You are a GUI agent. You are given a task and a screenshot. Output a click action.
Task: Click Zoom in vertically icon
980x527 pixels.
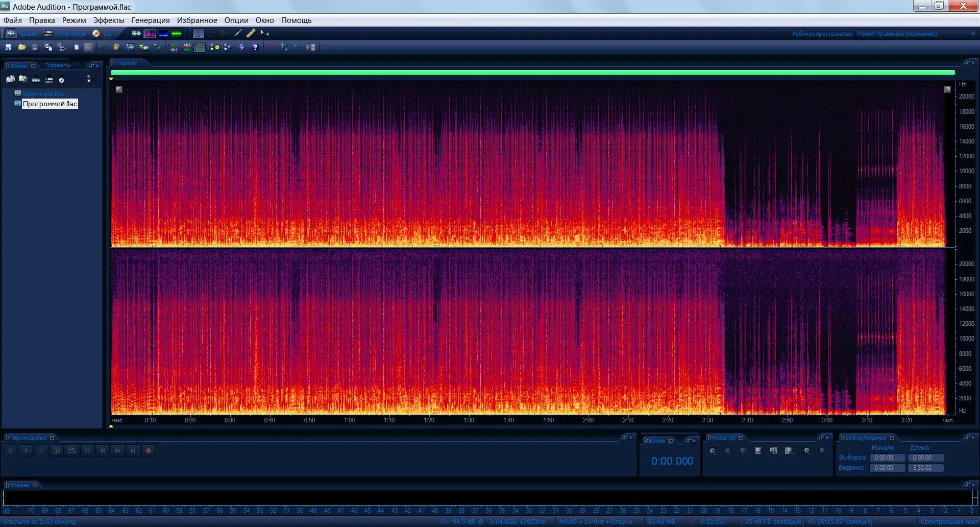[807, 451]
